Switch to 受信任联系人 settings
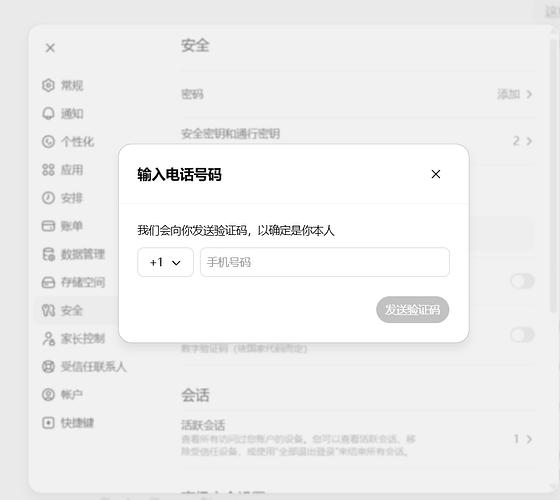The height and width of the screenshot is (500, 560). [94, 366]
